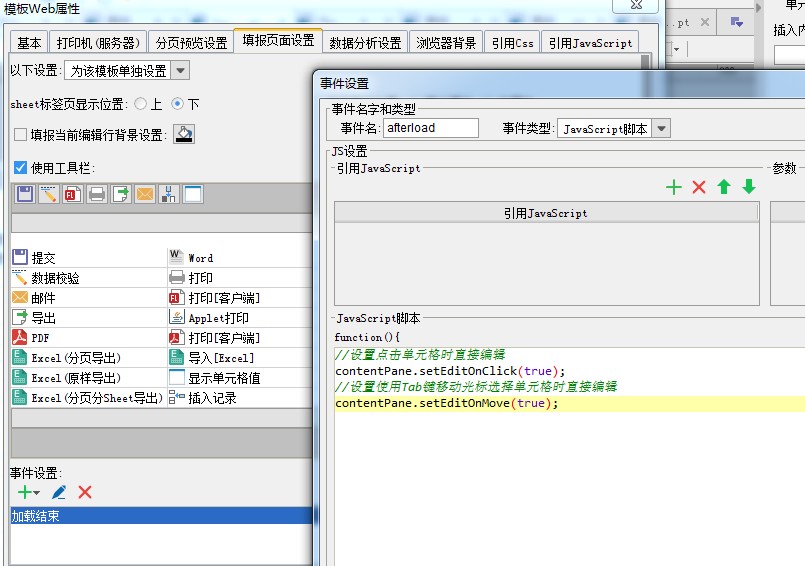The image size is (805, 566).
Task: Select Word item in button list
Action: pyautogui.click(x=240, y=257)
